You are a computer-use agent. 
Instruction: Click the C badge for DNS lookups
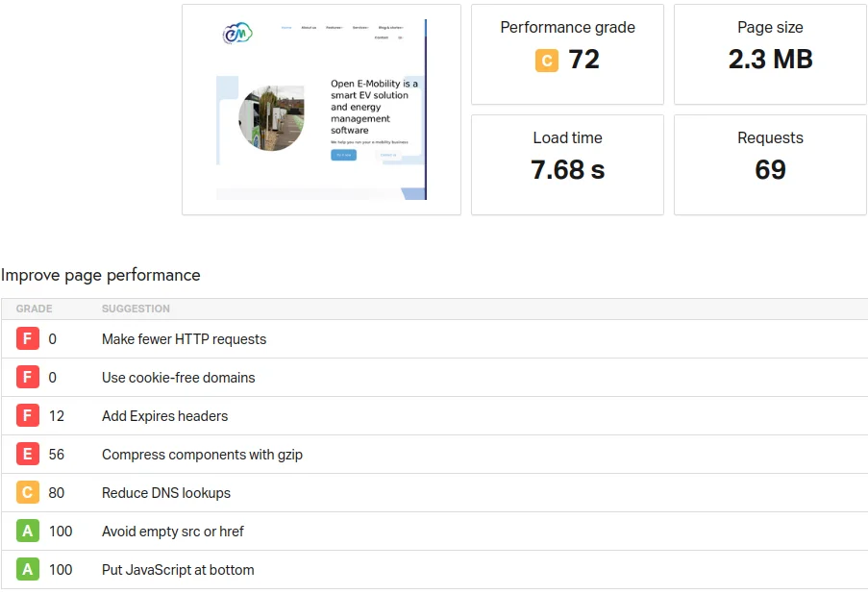[27, 493]
